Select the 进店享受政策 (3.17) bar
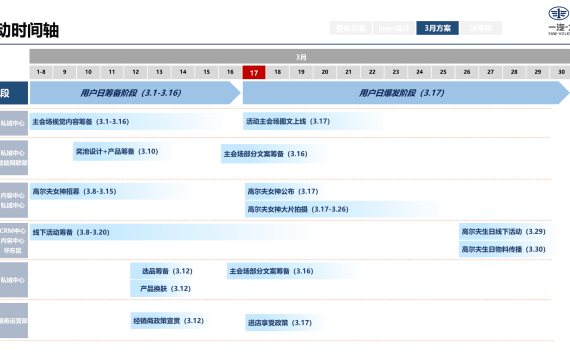570x360 pixels. [285, 323]
